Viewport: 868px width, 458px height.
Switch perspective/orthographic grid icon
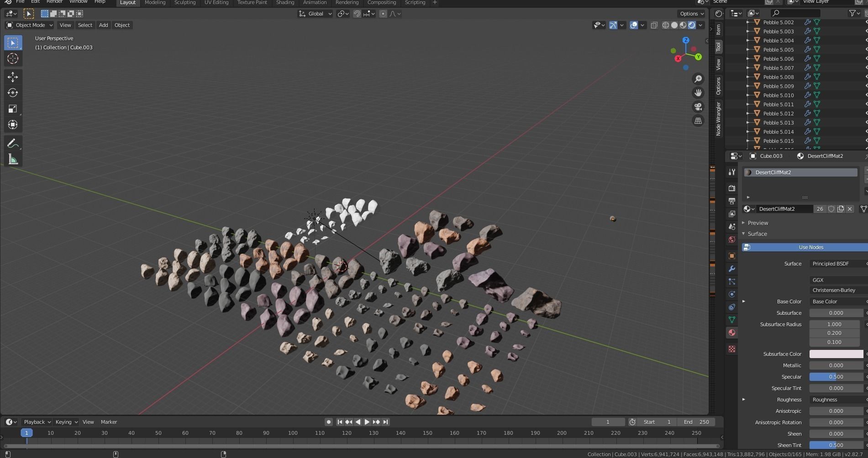click(x=698, y=121)
